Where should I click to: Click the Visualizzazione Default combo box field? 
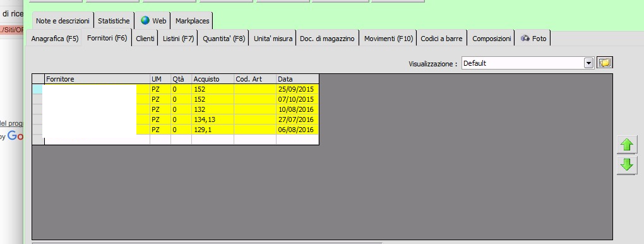click(x=528, y=63)
